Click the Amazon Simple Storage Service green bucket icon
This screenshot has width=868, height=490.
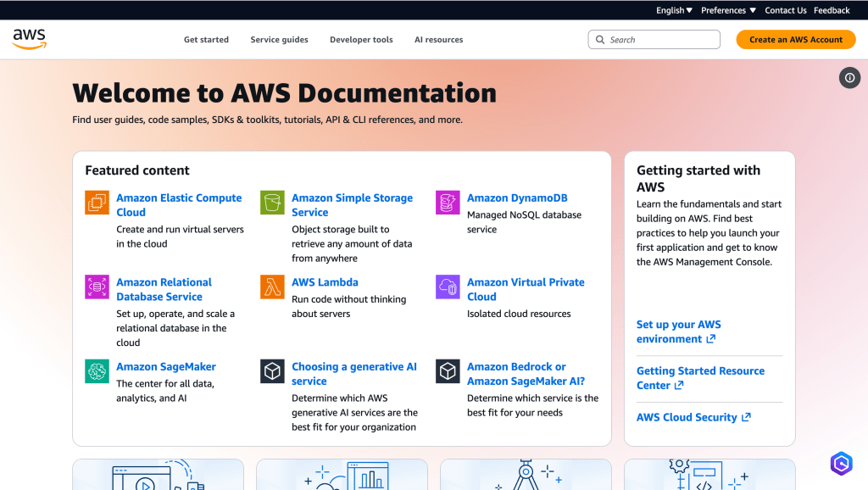[272, 203]
